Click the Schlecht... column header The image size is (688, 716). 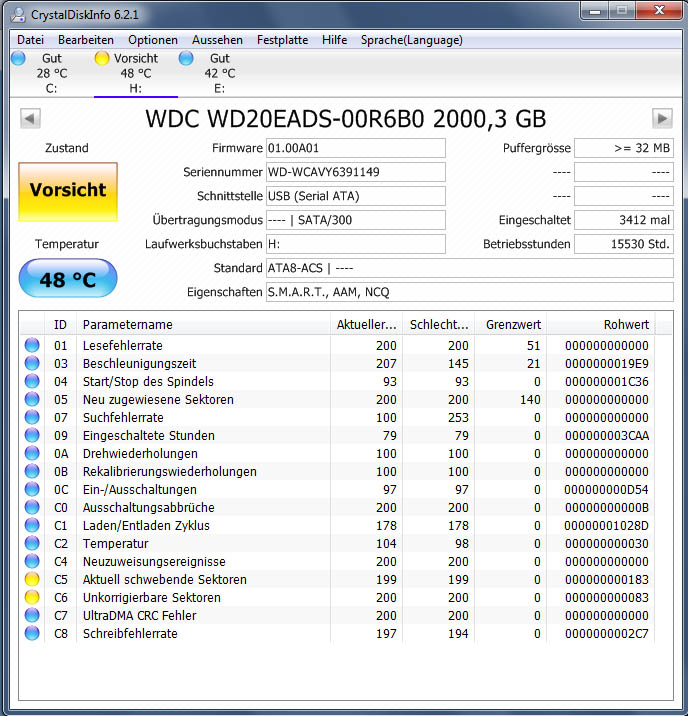tap(439, 324)
